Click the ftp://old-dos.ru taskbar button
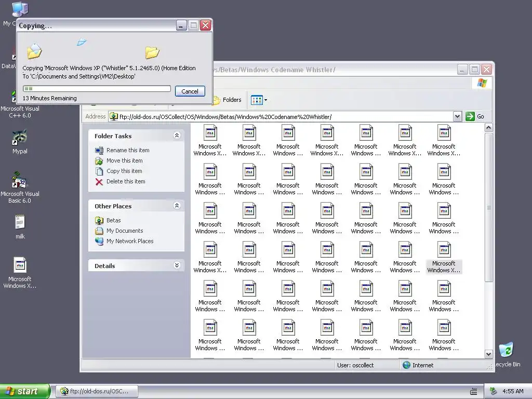The image size is (532, 399). [97, 391]
